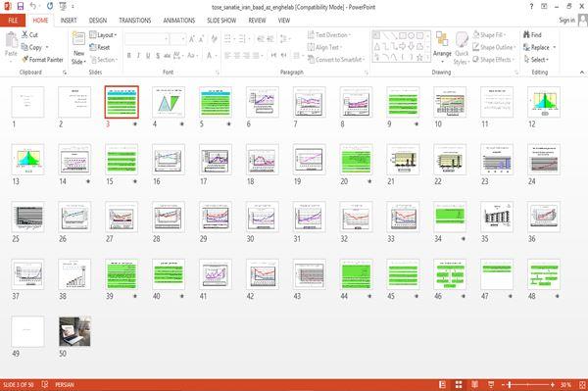Click PERSIAN language in status bar
The height and width of the screenshot is (391, 588).
pos(64,384)
